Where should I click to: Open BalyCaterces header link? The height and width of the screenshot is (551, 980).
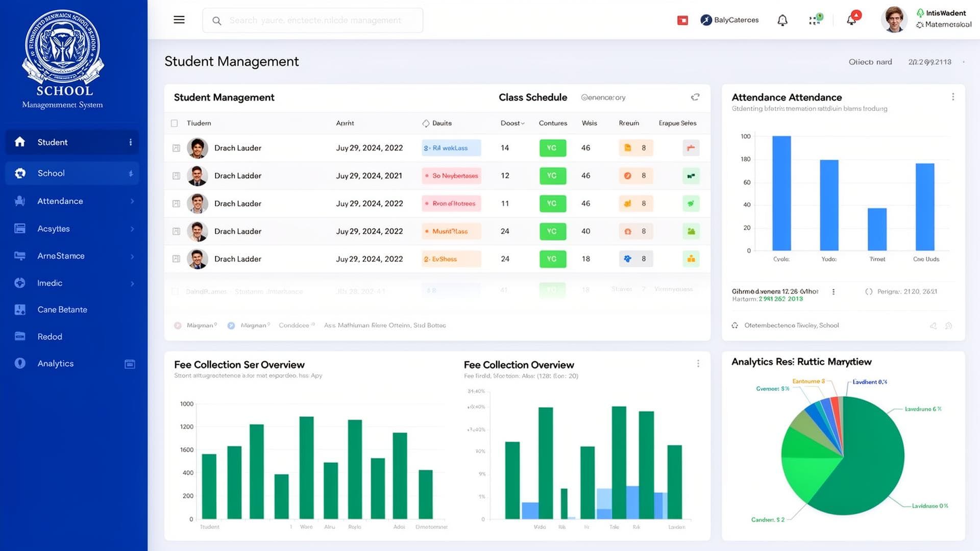point(729,20)
